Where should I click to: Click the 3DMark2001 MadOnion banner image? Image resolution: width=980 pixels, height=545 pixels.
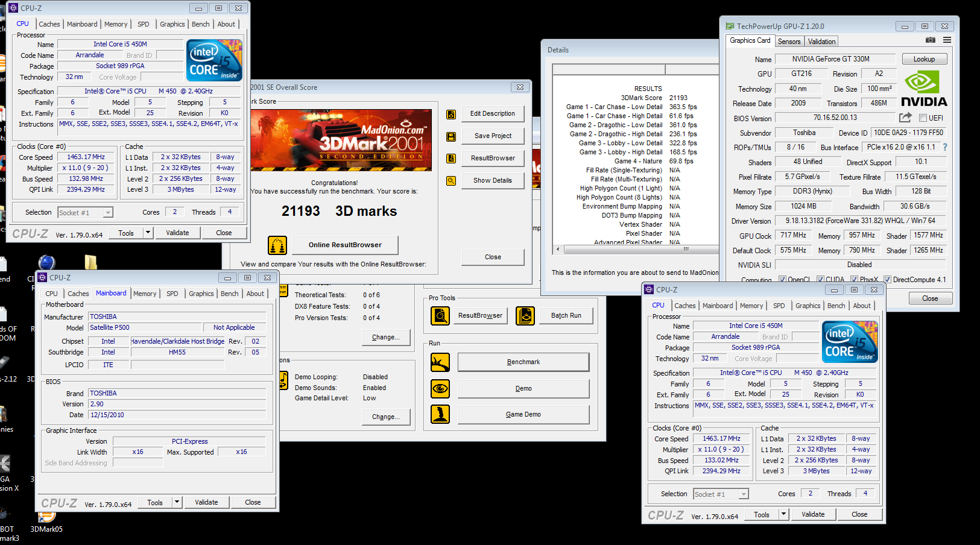(x=342, y=140)
